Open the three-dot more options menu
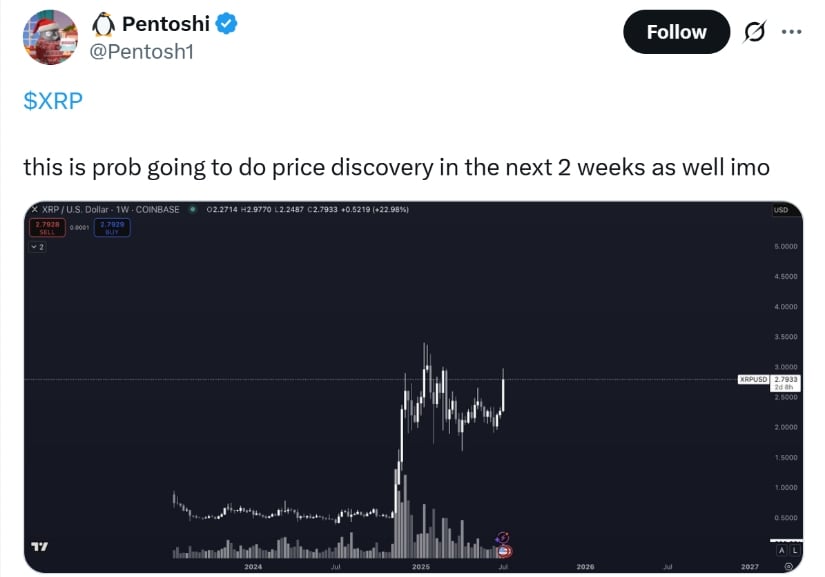Screen dimensions: 825x577 [791, 32]
